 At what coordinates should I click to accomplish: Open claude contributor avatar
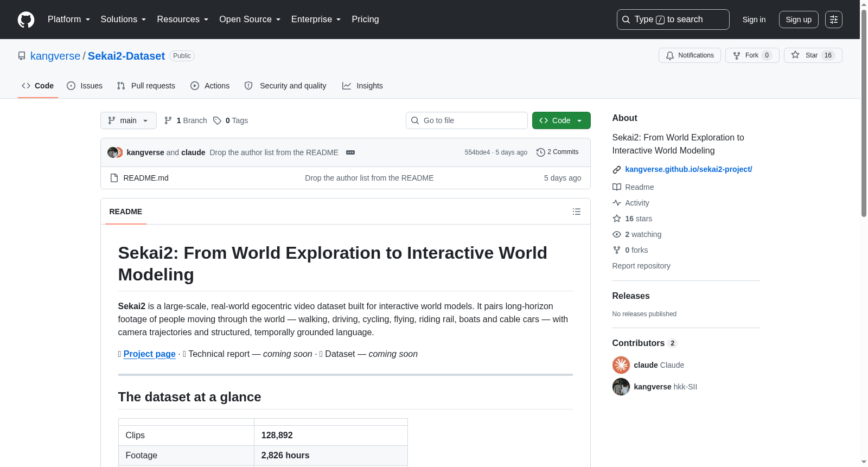coord(621,365)
